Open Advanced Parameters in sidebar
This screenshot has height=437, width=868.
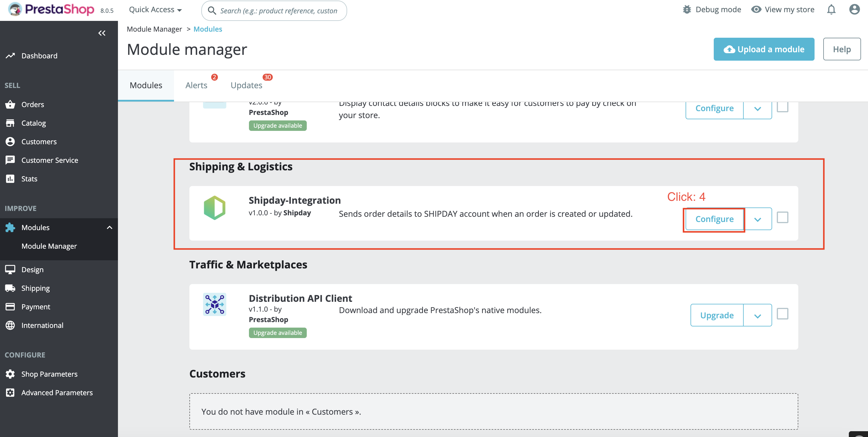[x=57, y=393]
